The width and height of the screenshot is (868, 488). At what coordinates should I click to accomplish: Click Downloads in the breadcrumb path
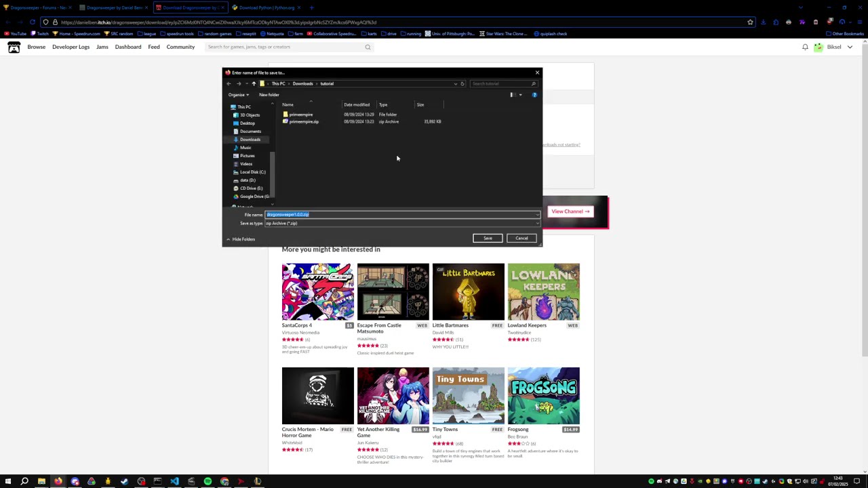pyautogui.click(x=302, y=83)
